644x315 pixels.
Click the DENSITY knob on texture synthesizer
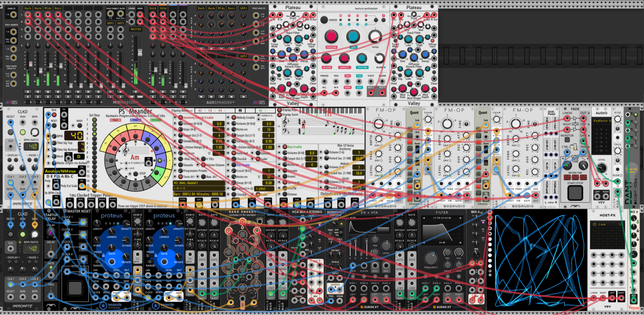pyautogui.click(x=345, y=58)
